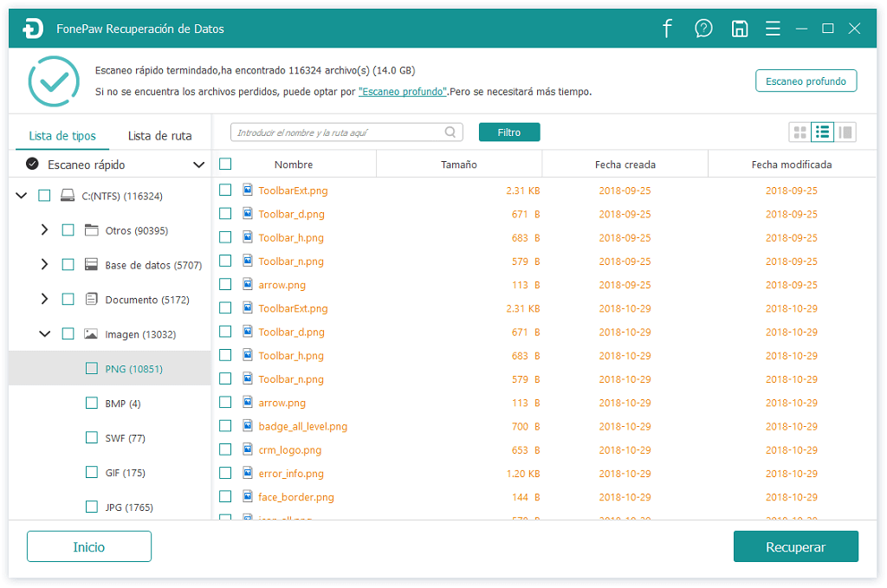Collapse the Imagen (13032) tree node
The image size is (887, 588).
pyautogui.click(x=44, y=334)
